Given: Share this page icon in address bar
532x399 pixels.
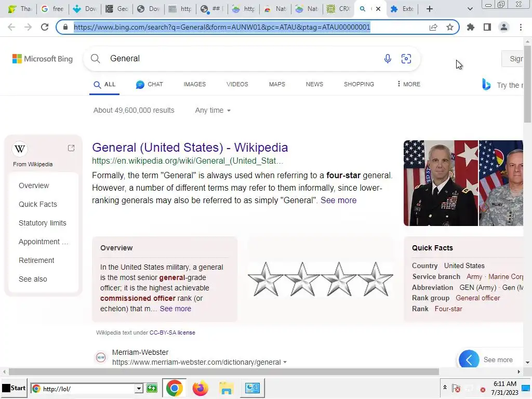Looking at the screenshot, I should 433,27.
